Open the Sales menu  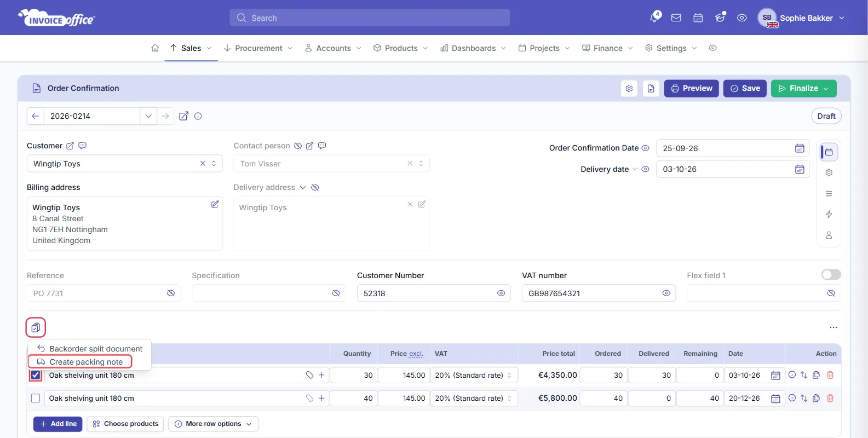(x=191, y=48)
